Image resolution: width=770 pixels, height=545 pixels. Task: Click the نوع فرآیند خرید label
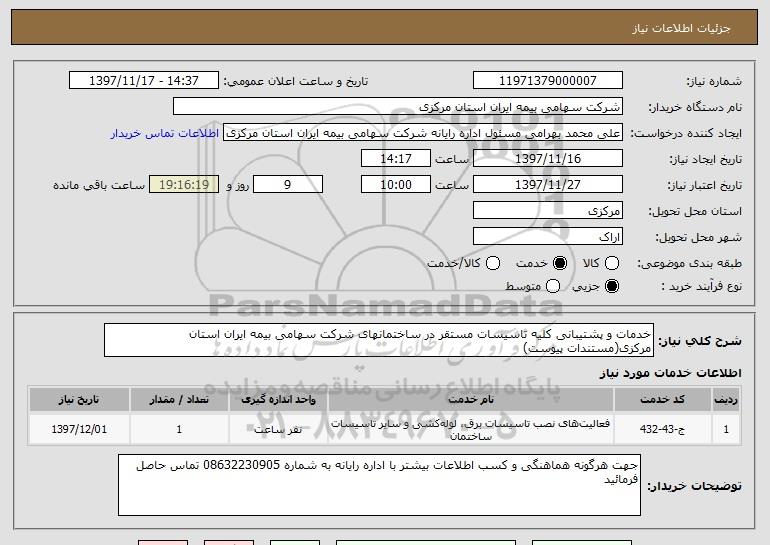tap(701, 286)
